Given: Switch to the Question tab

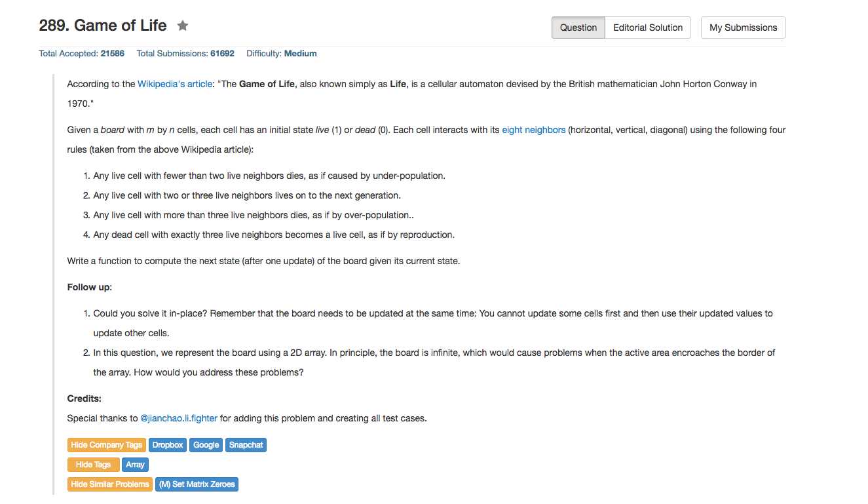Looking at the screenshot, I should [x=578, y=28].
